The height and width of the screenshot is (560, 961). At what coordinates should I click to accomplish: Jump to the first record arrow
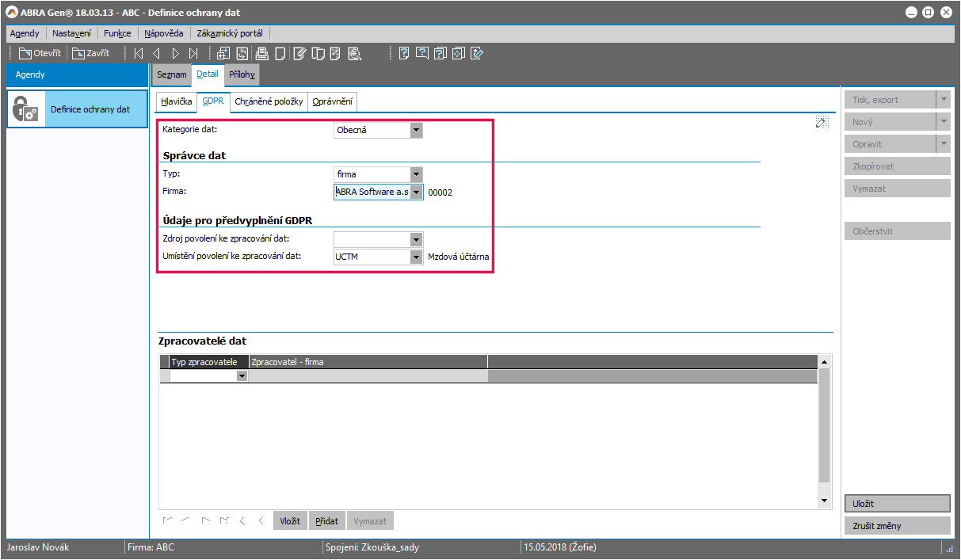click(x=139, y=54)
